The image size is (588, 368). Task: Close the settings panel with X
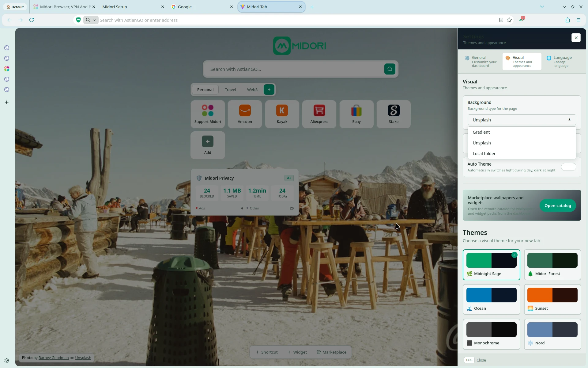(576, 38)
